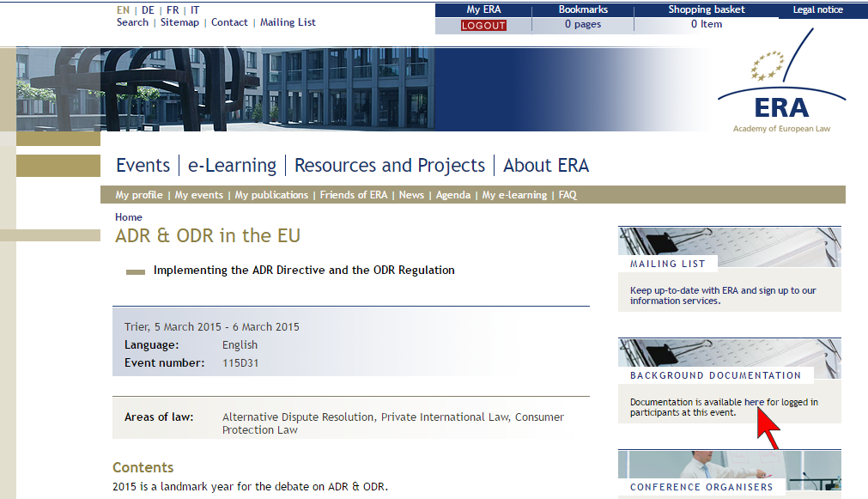Image resolution: width=868 pixels, height=499 pixels.
Task: Click the Background Documentation banner image
Action: click(730, 359)
